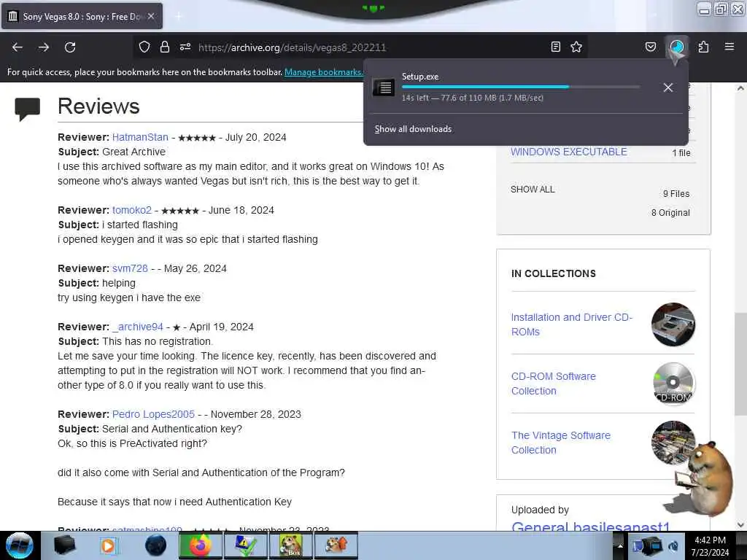Open the tracking protection shield icon

[144, 47]
